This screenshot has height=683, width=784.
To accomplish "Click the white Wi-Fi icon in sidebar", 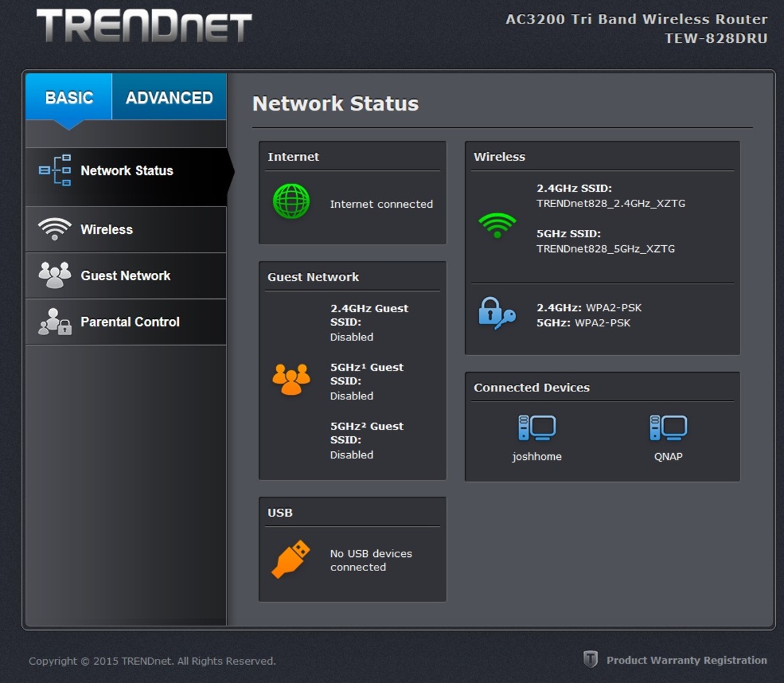I will (x=55, y=229).
